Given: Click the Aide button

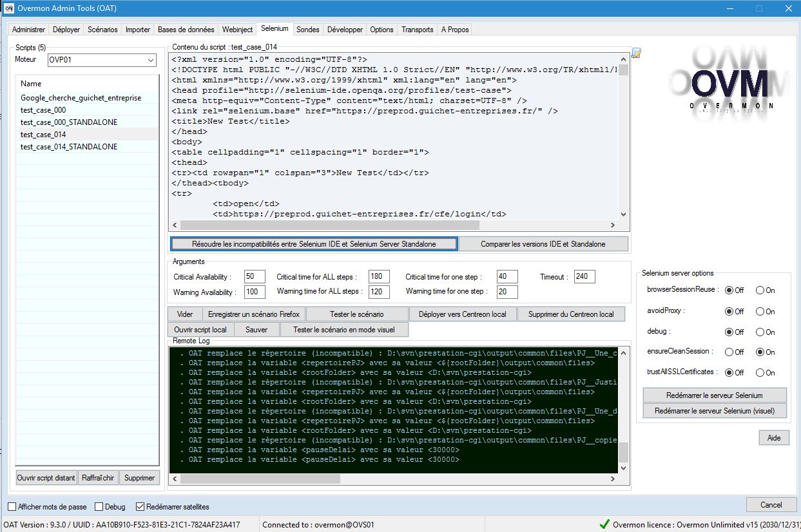Looking at the screenshot, I should click(x=774, y=438).
